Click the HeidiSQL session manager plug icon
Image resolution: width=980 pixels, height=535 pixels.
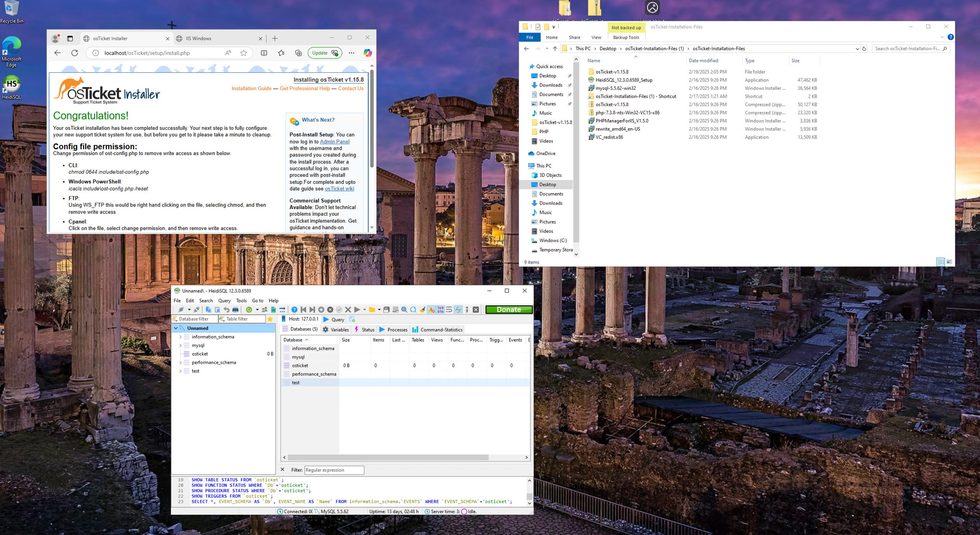(x=181, y=310)
